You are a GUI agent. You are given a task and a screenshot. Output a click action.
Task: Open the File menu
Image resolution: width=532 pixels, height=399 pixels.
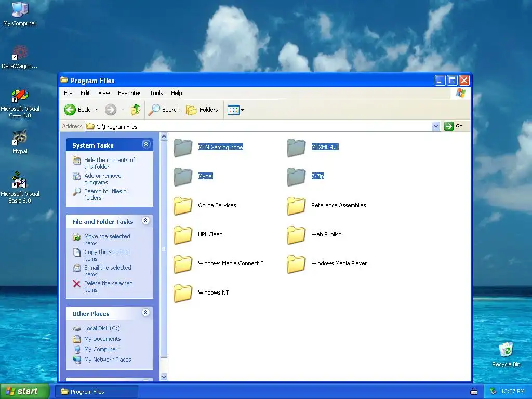[x=68, y=93]
